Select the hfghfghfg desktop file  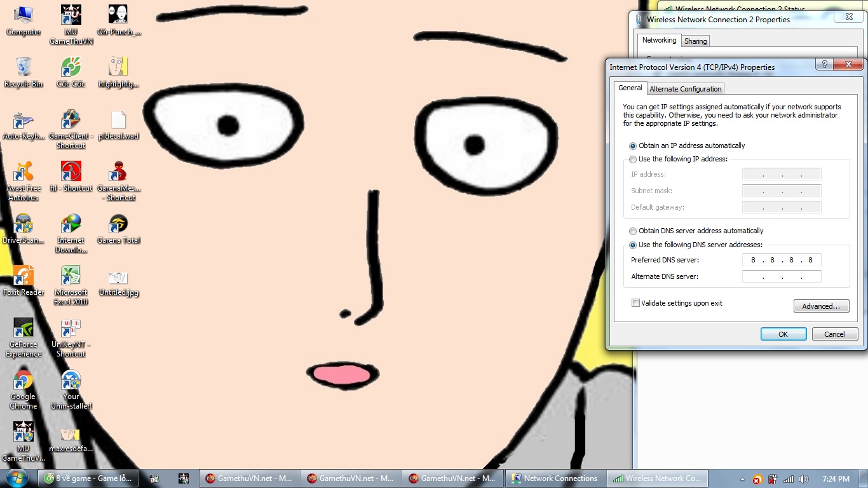coord(118,72)
